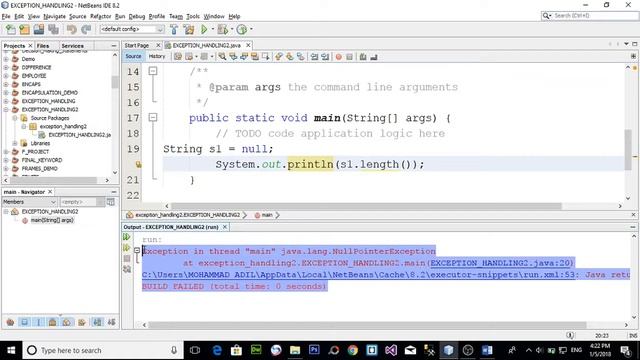Open EXCEPTION_HANDLING2.java:20 stack trace link
640x360 pixels.
pos(501,263)
